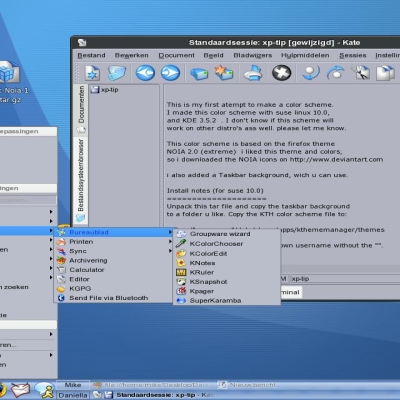Switch to the Documenten side tab
The width and height of the screenshot is (400, 400).
click(x=81, y=110)
